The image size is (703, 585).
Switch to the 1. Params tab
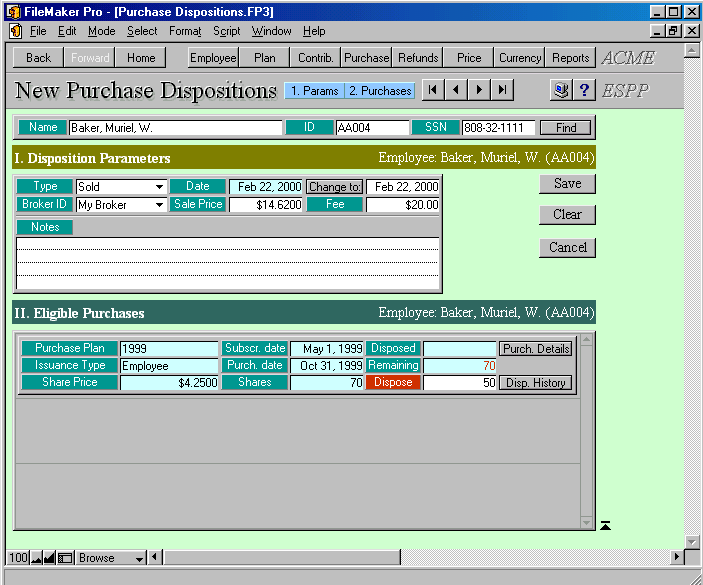click(x=314, y=91)
